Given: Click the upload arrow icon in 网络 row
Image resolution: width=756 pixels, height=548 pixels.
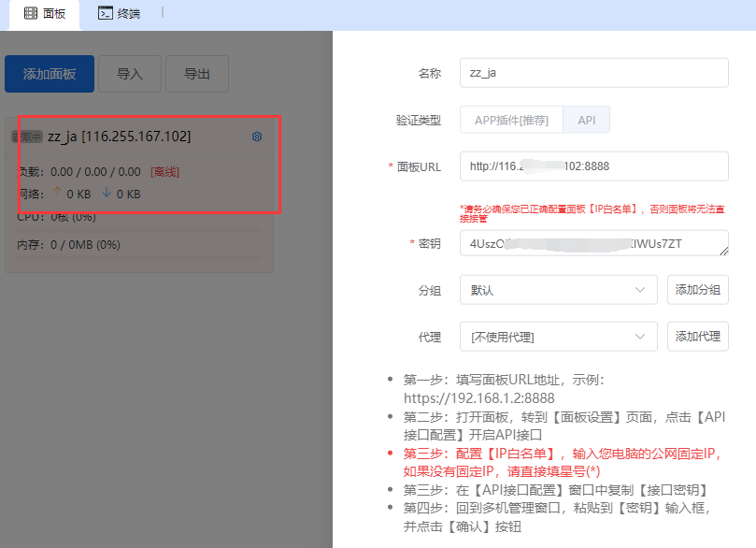Looking at the screenshot, I should click(x=57, y=192).
